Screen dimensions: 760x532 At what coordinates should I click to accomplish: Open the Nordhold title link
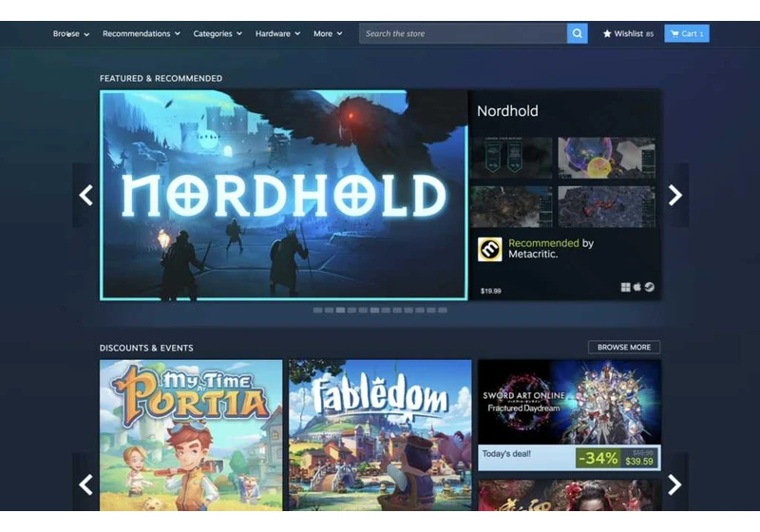(x=507, y=111)
